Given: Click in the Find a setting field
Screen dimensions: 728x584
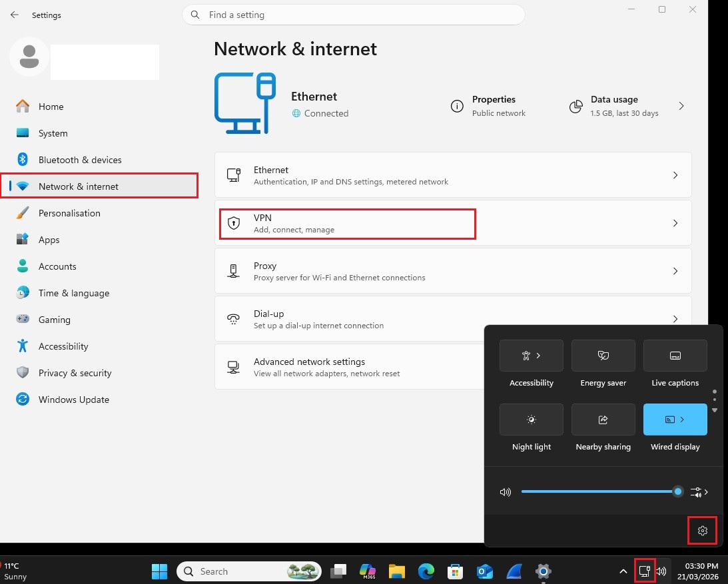Looking at the screenshot, I should 353,15.
